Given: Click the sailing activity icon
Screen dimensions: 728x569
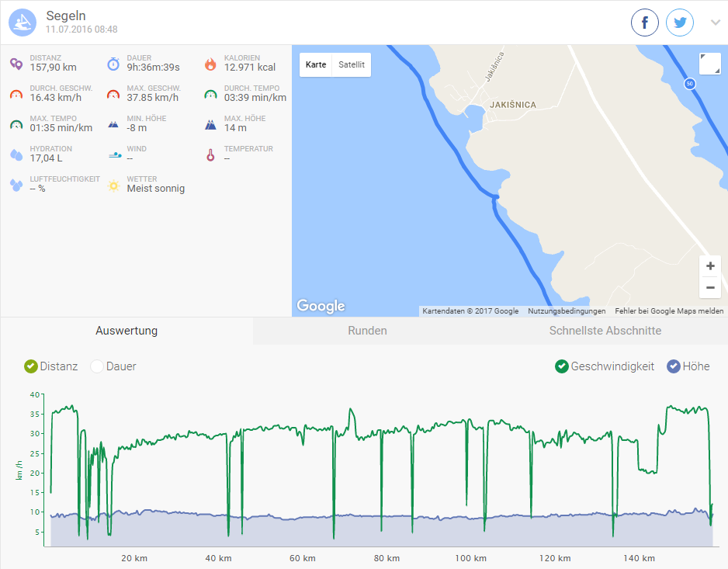Looking at the screenshot, I should pos(23,23).
